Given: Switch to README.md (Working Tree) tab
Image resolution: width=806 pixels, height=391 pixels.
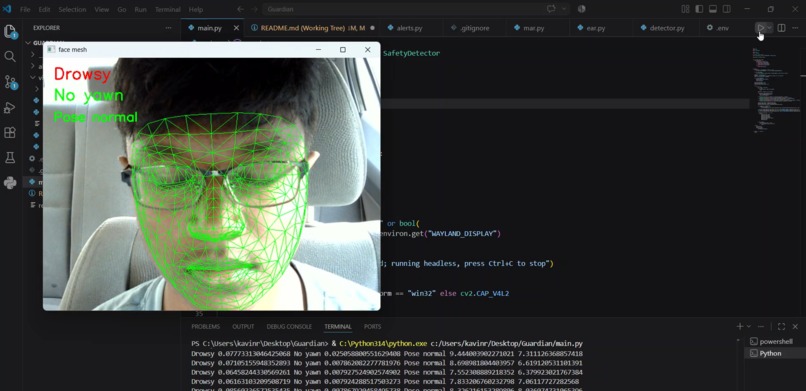Looking at the screenshot, I should (313, 28).
